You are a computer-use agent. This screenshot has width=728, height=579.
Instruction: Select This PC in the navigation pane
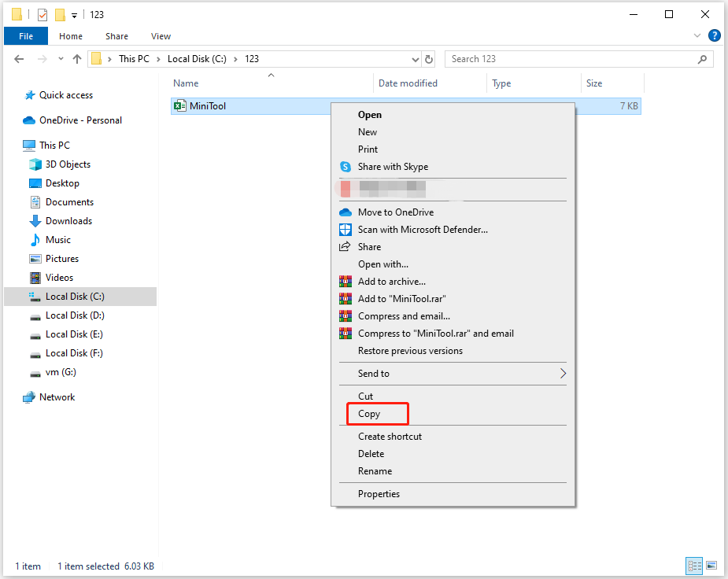pyautogui.click(x=54, y=146)
